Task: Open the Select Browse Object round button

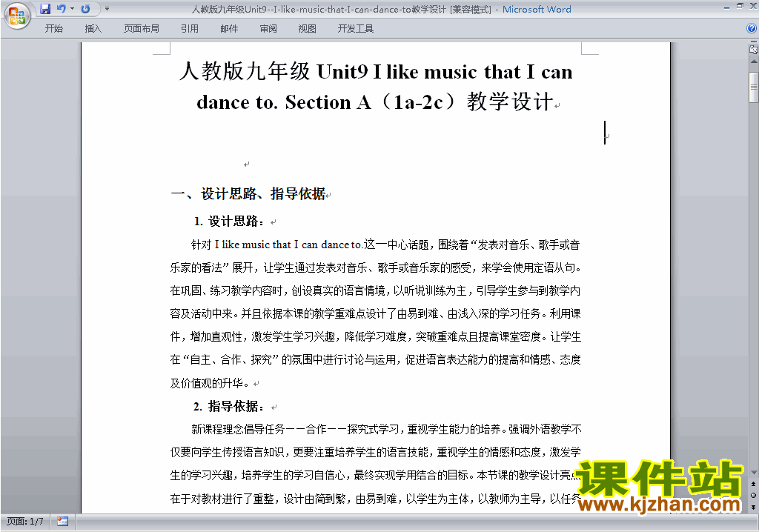Action: (753, 495)
